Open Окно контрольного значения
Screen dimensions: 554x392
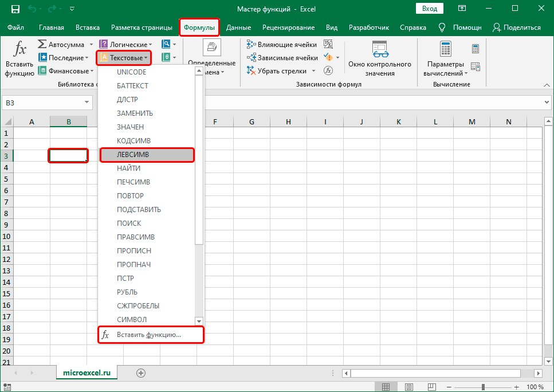[380, 58]
